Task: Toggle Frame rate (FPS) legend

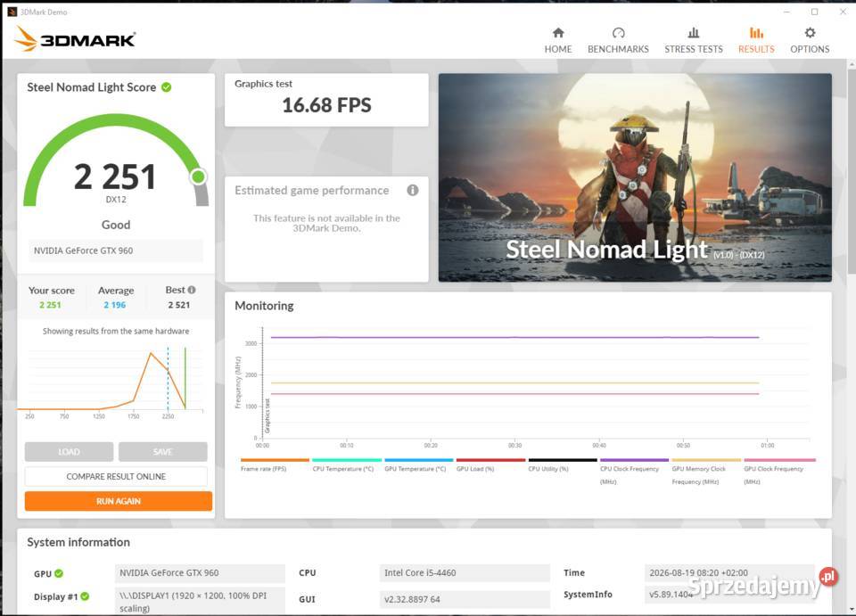Action: point(275,465)
